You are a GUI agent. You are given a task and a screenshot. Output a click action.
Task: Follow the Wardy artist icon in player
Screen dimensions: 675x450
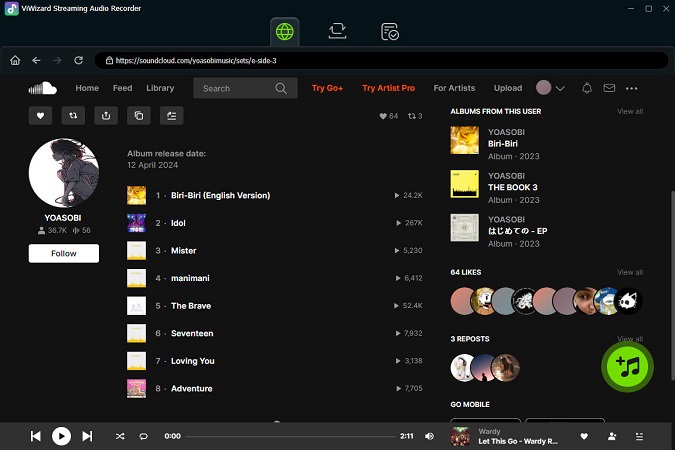[x=612, y=436]
